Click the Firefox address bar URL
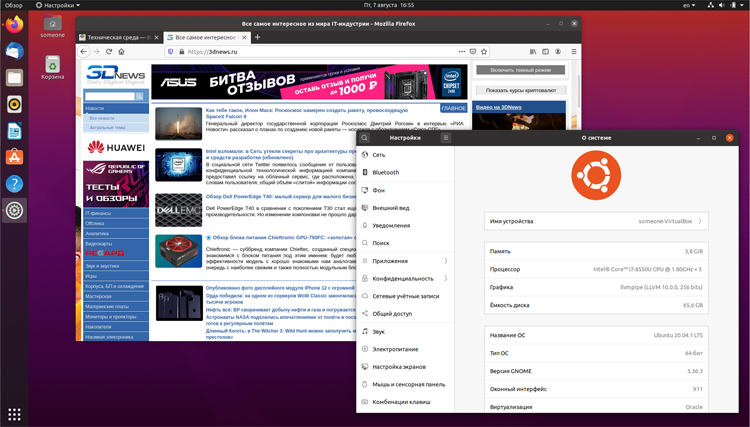The height and width of the screenshot is (427, 750). tap(212, 52)
